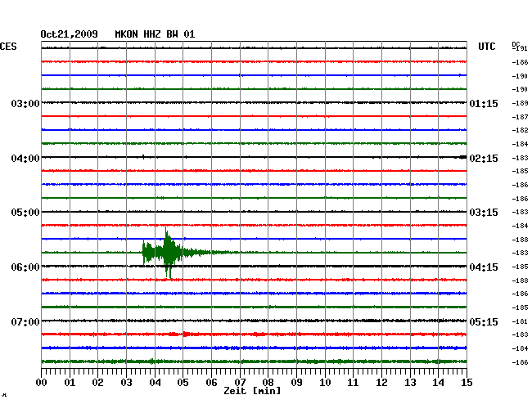Click the UTC column header

point(486,47)
